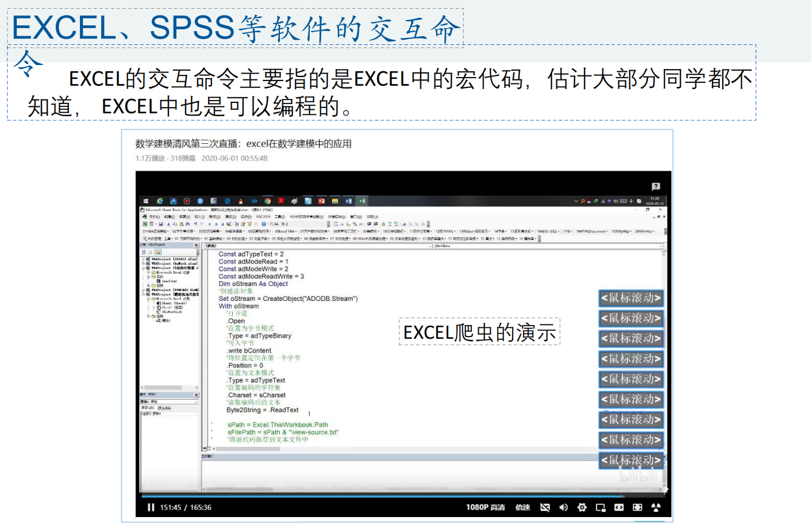Open the 文件(F) menu in the VBA editor
Image resolution: width=812 pixels, height=528 pixels.
click(155, 217)
